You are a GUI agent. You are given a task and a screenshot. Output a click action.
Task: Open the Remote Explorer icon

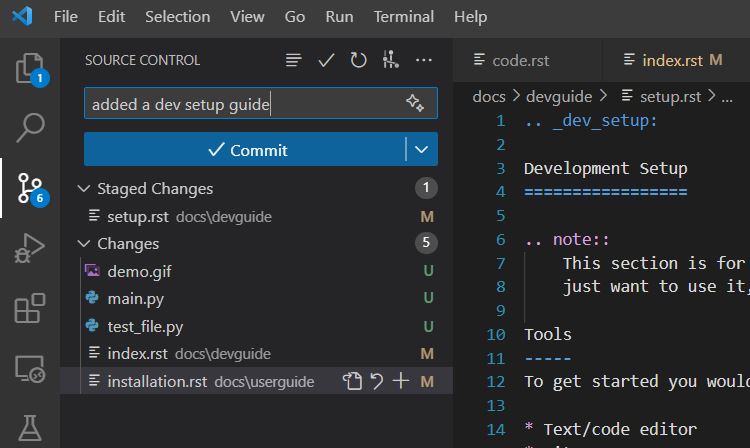pyautogui.click(x=29, y=369)
